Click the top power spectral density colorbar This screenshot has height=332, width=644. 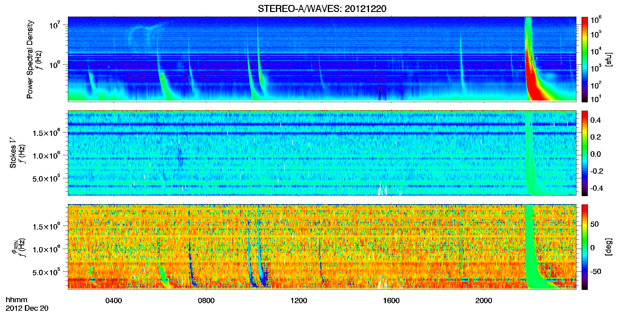click(x=585, y=59)
